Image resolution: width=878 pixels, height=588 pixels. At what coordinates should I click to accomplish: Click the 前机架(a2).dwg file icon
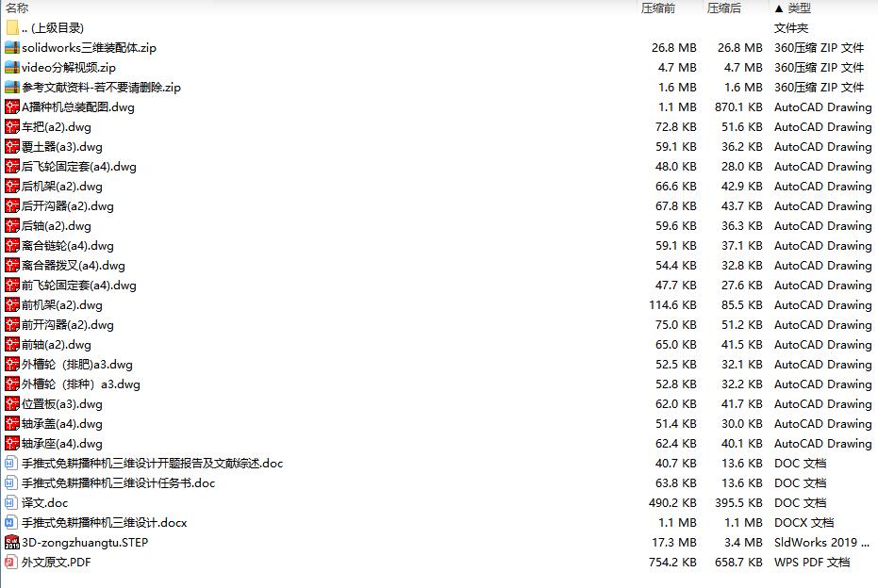coord(12,305)
